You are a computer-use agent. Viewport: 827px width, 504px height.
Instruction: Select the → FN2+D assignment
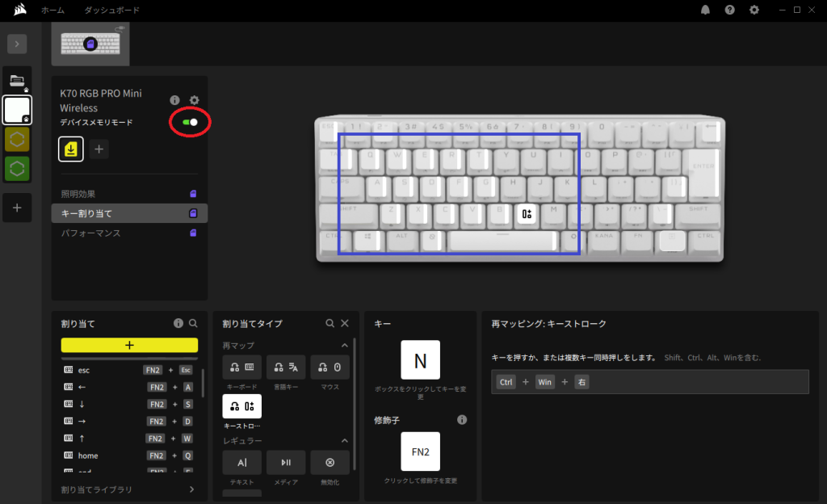click(x=128, y=422)
